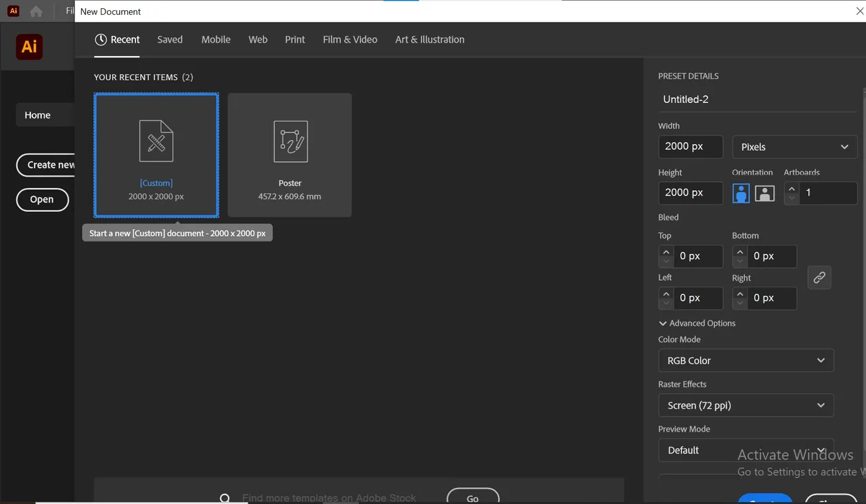Click the large Ai logo in sidebar
The width and height of the screenshot is (866, 504).
pyautogui.click(x=29, y=47)
